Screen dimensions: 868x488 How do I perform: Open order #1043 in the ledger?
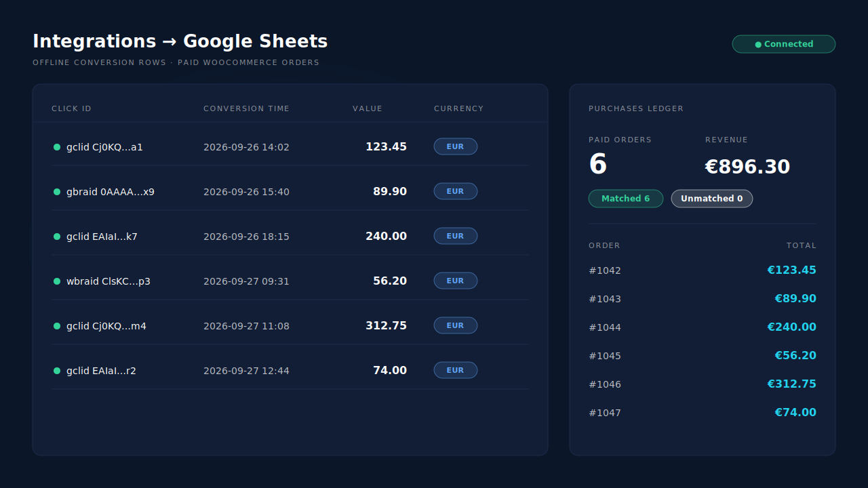pos(605,299)
